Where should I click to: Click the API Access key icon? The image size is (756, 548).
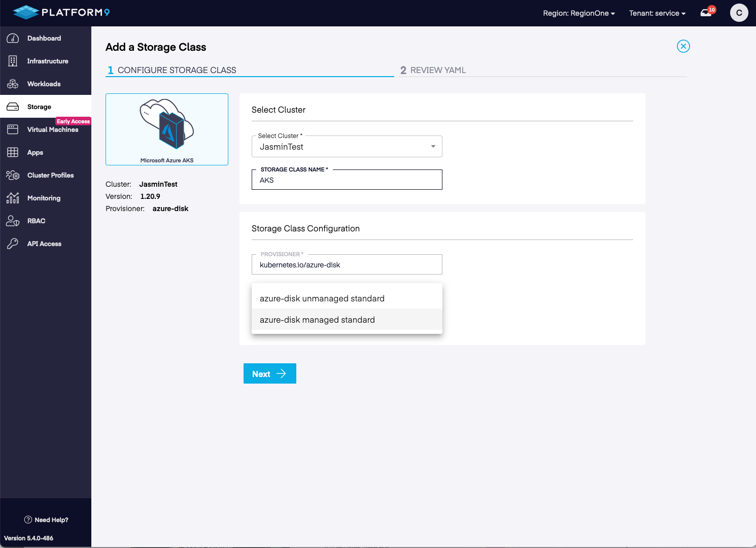click(x=13, y=244)
